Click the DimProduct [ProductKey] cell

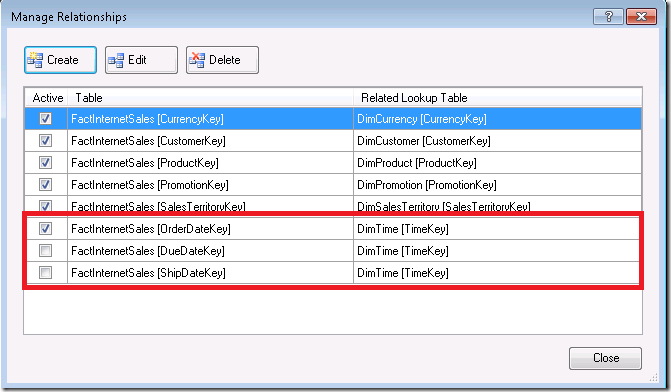(x=497, y=163)
